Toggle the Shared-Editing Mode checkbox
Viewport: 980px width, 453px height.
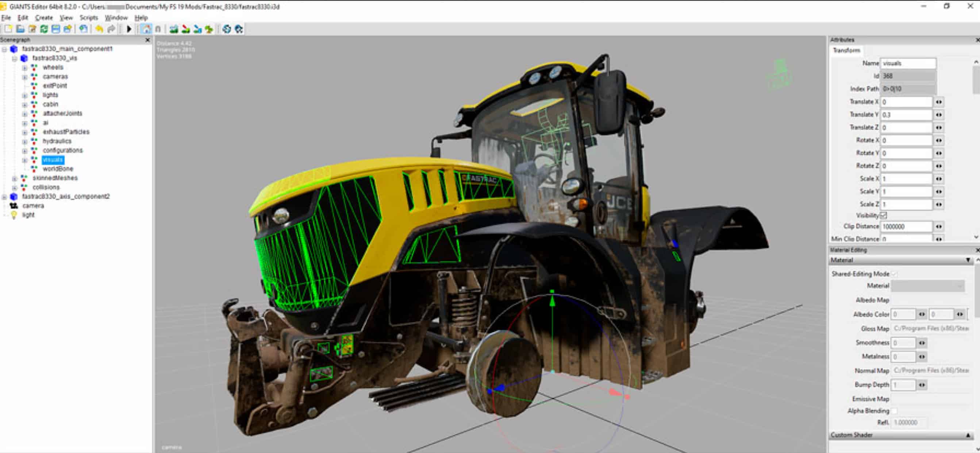pyautogui.click(x=894, y=274)
